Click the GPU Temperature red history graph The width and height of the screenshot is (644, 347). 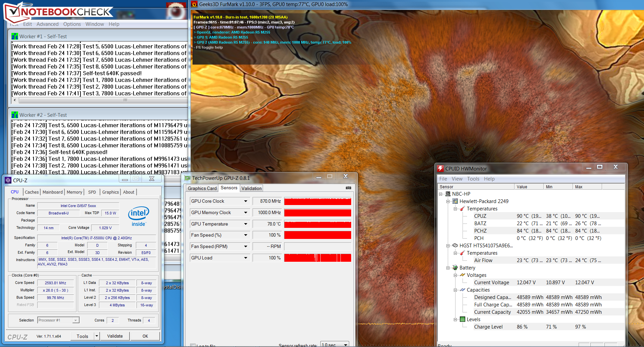point(318,224)
